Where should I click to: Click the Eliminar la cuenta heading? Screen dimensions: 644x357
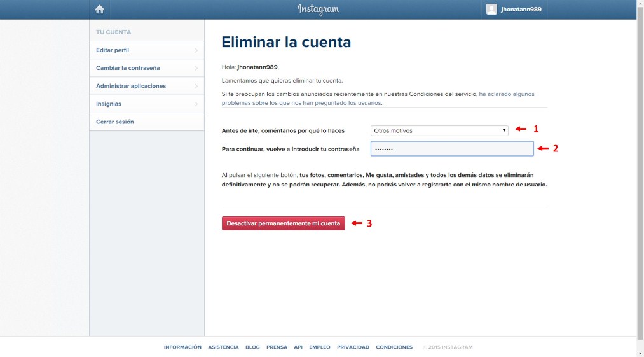click(286, 42)
